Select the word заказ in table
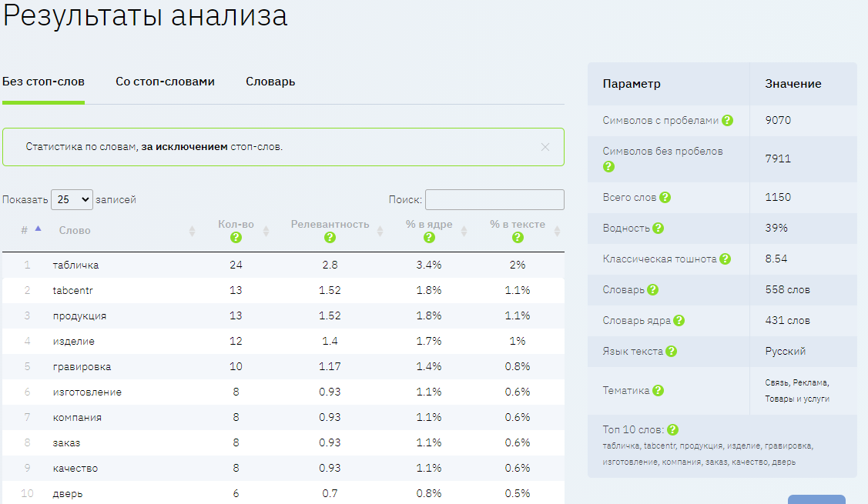The image size is (868, 504). [66, 443]
